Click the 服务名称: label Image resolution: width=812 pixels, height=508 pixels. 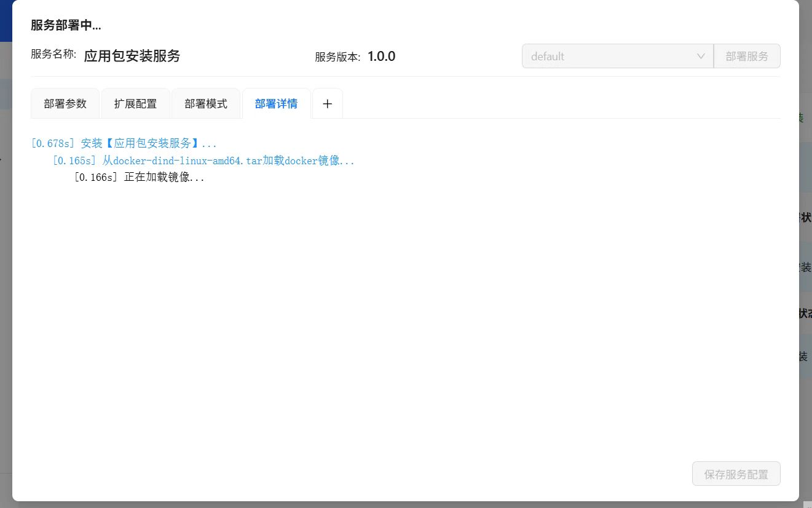(53, 54)
